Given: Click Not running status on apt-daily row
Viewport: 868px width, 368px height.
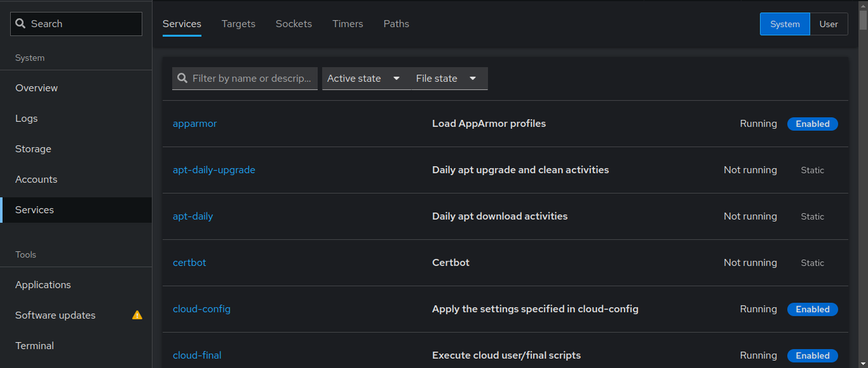Looking at the screenshot, I should pyautogui.click(x=750, y=216).
